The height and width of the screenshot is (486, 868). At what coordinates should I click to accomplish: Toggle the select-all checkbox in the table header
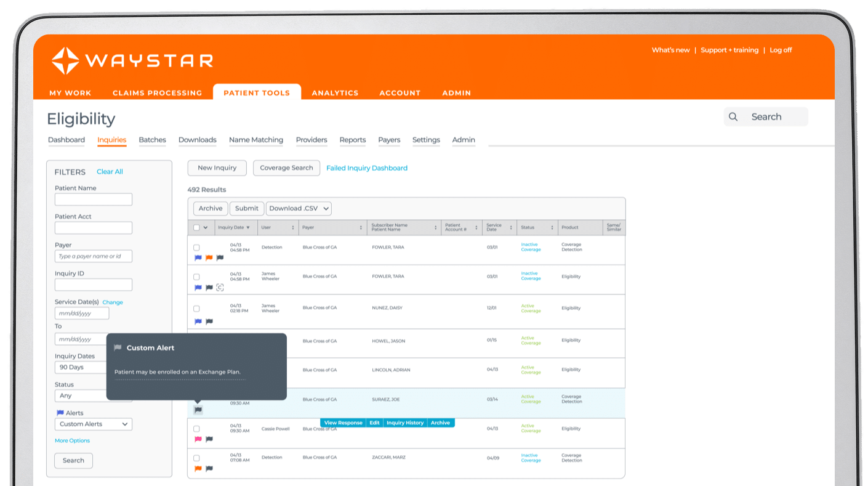195,227
